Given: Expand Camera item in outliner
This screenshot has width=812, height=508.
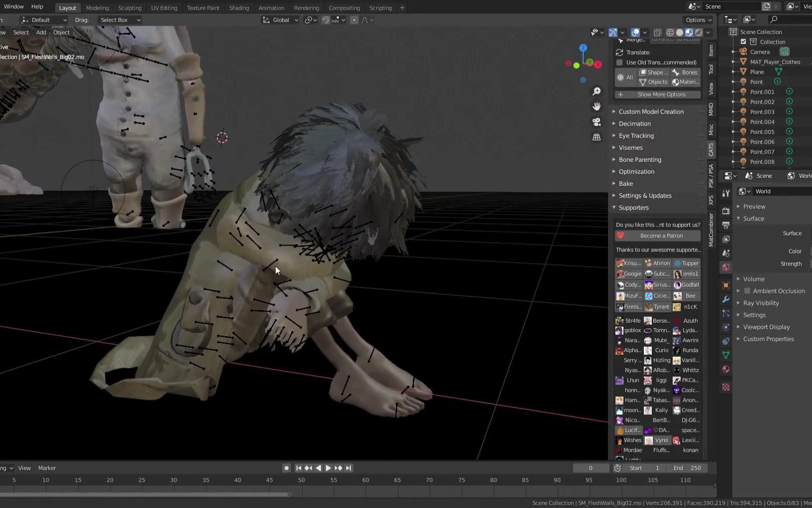Looking at the screenshot, I should [733, 52].
